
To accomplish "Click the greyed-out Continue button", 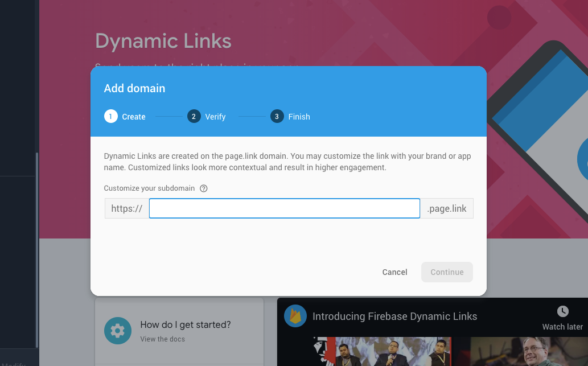I will point(447,272).
